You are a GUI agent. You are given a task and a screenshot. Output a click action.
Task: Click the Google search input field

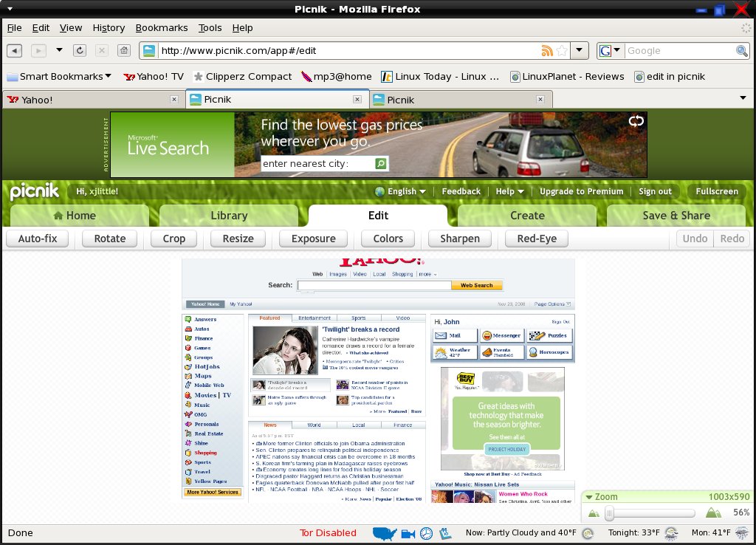(x=680, y=51)
